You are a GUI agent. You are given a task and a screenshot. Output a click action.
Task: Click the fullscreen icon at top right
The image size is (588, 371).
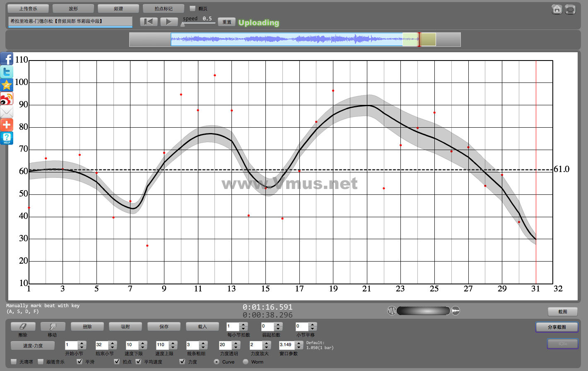tap(570, 9)
